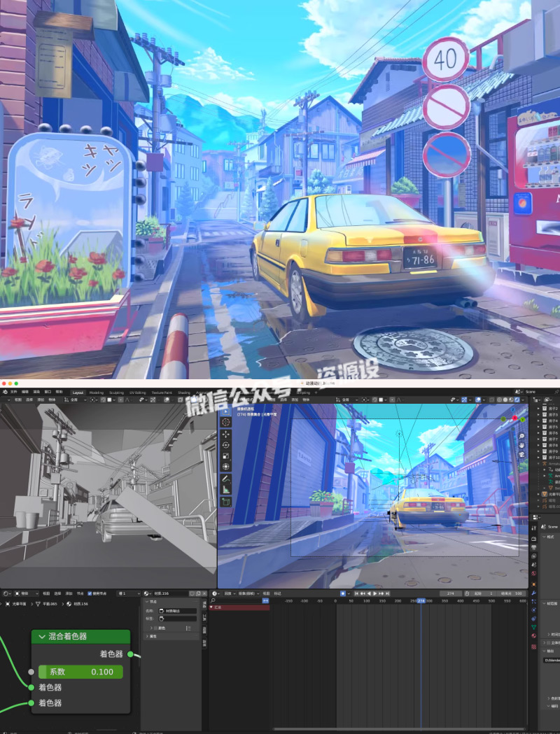Click the red X axis on navigation gizmo
The image size is (560, 734).
(x=514, y=418)
